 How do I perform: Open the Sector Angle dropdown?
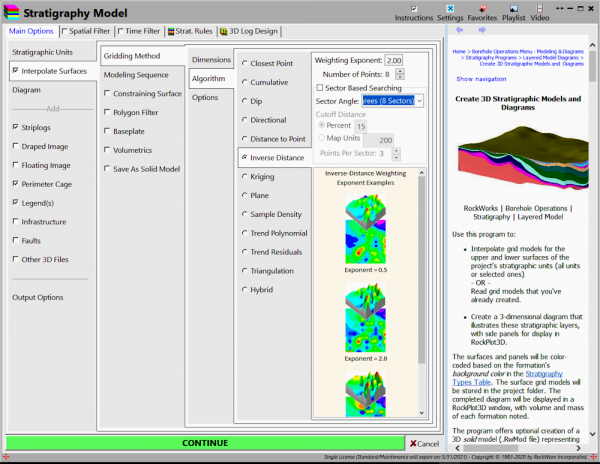coord(419,101)
